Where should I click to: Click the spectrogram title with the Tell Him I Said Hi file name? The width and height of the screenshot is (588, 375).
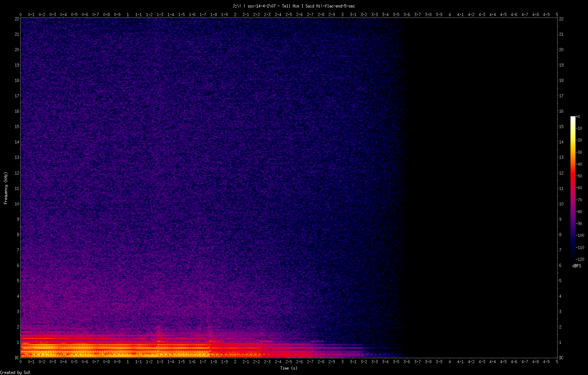294,6
